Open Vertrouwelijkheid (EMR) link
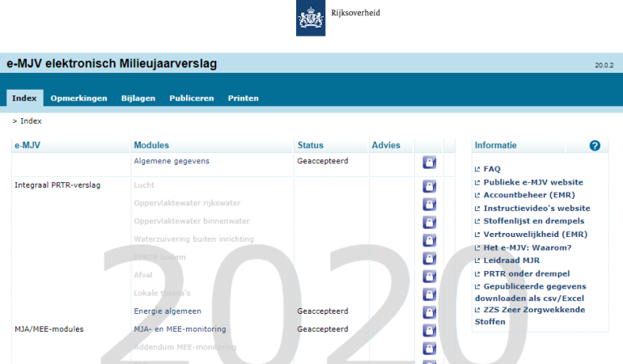623x364 pixels. pyautogui.click(x=535, y=234)
